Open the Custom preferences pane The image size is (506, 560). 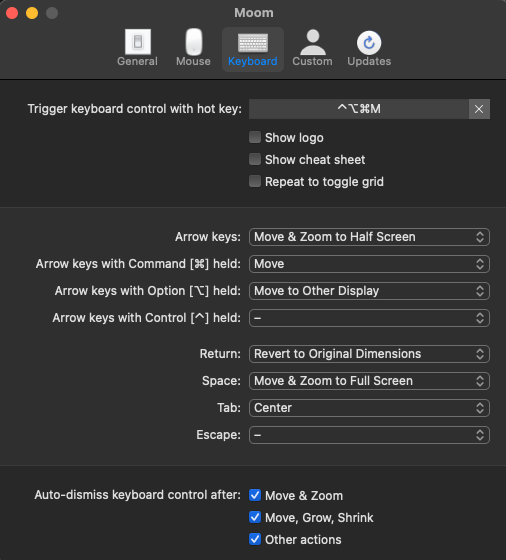point(312,49)
